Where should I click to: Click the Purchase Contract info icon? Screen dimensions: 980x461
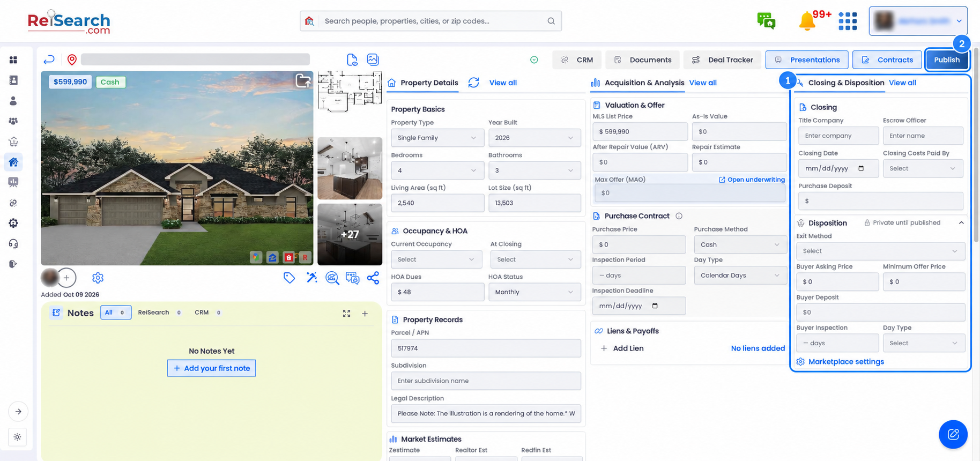click(x=679, y=216)
